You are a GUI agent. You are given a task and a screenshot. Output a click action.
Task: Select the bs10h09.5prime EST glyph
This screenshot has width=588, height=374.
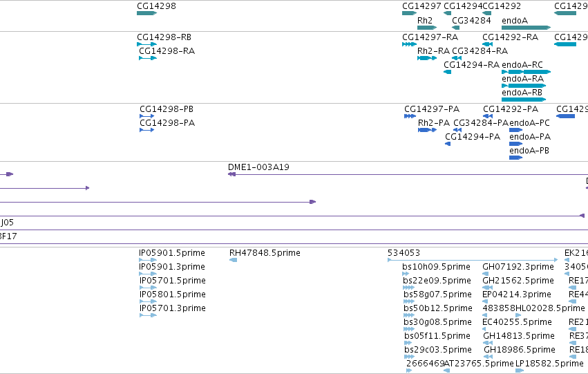(x=406, y=274)
